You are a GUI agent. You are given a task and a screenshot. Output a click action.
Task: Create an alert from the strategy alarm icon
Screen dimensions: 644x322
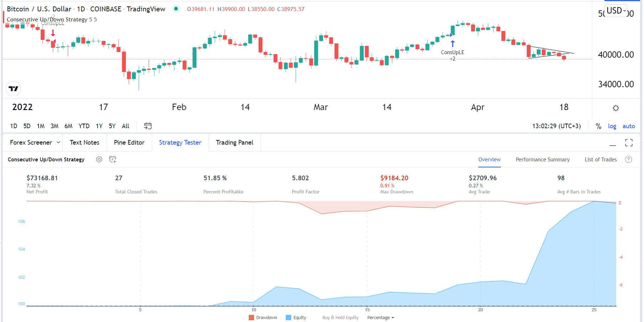113,159
